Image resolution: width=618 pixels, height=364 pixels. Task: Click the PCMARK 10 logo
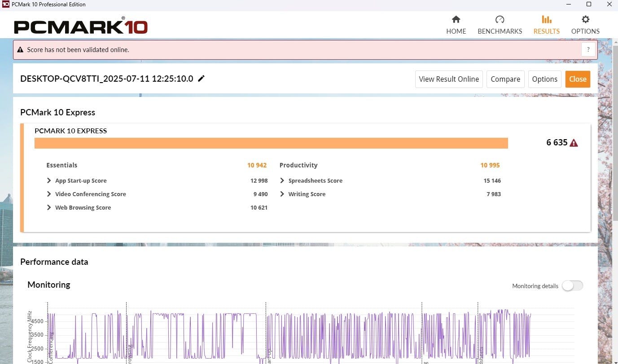[81, 26]
